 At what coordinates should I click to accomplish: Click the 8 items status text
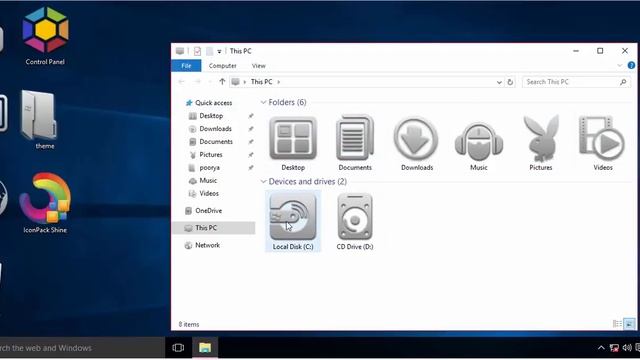(189, 324)
